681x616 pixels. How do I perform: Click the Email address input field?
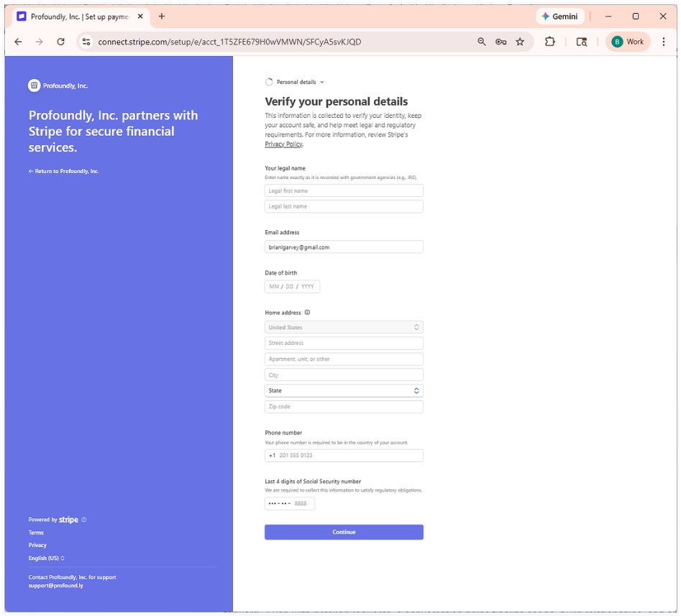click(344, 247)
